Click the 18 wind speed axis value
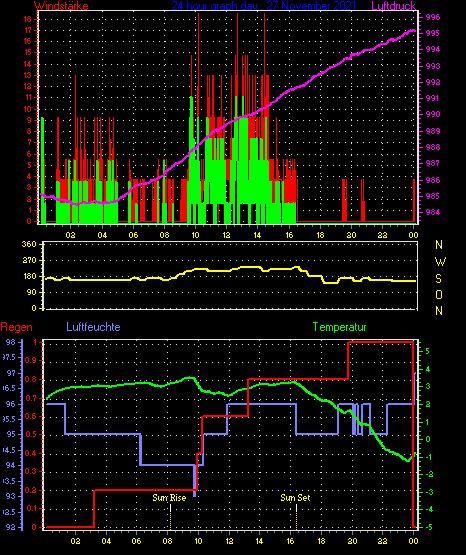Image resolution: width=466 pixels, height=555 pixels. (x=28, y=19)
